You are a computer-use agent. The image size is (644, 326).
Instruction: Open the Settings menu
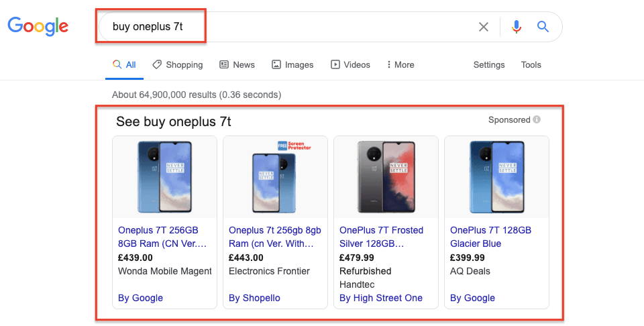tap(488, 65)
